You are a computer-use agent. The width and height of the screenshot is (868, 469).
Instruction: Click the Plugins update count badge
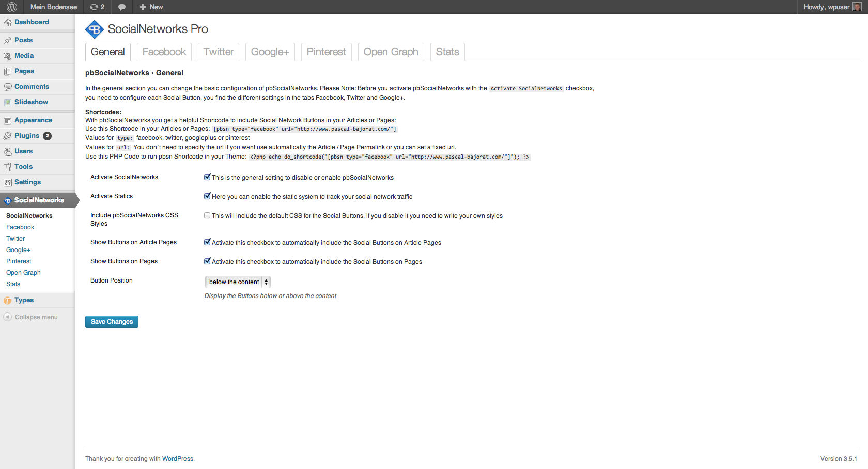[47, 136]
